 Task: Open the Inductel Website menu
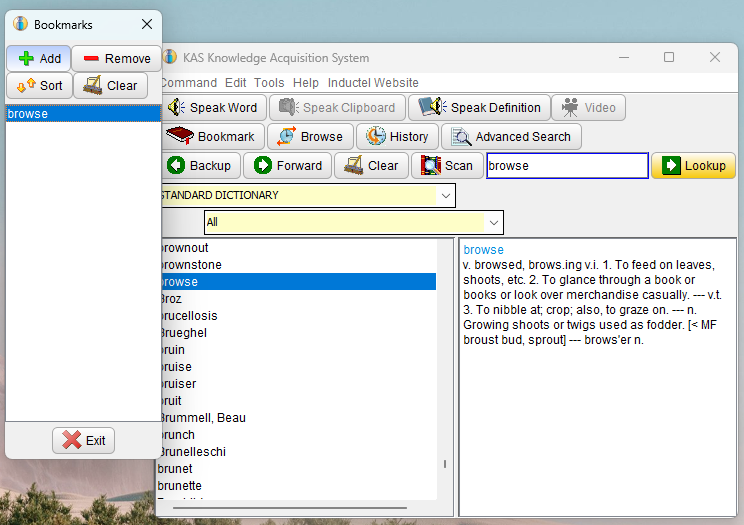point(373,83)
